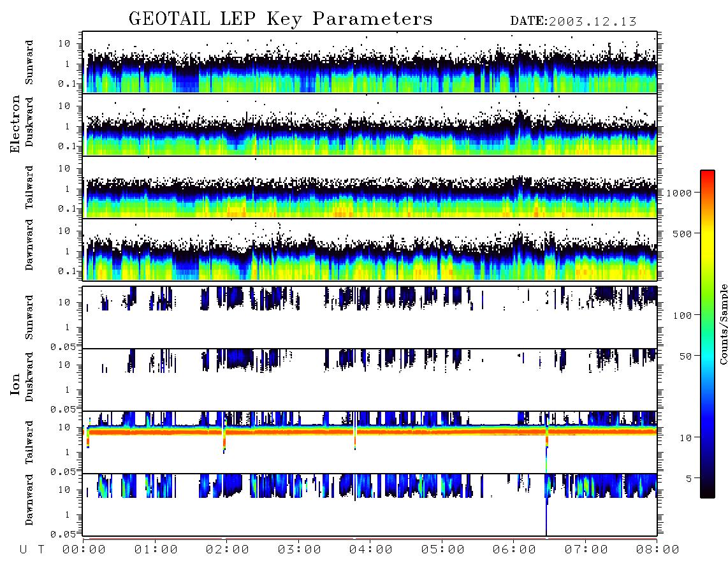The image size is (728, 561).
Task: Pick the red top of the colorbar
Action: [707, 175]
